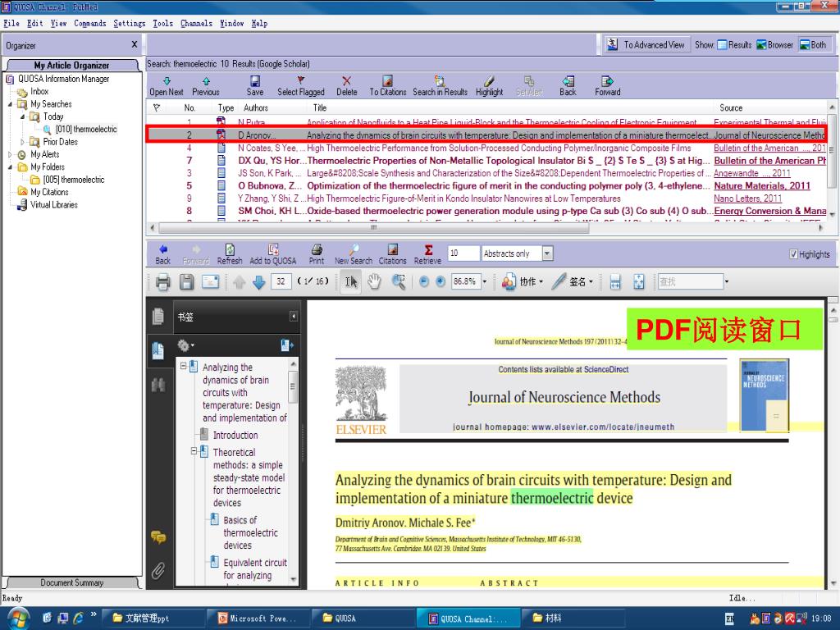Click the Highlight pen icon
Viewport: 840px width, 630px height.
pos(489,81)
